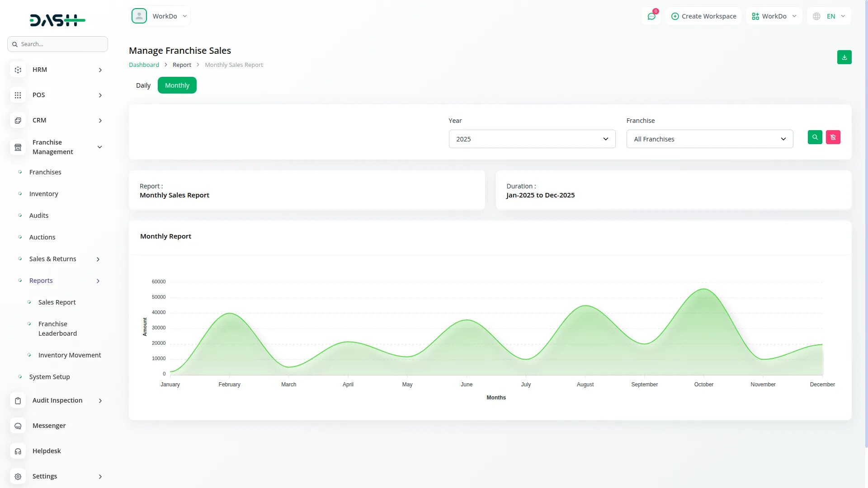Click the red reset filter trash icon
The image size is (868, 488).
[x=833, y=137]
